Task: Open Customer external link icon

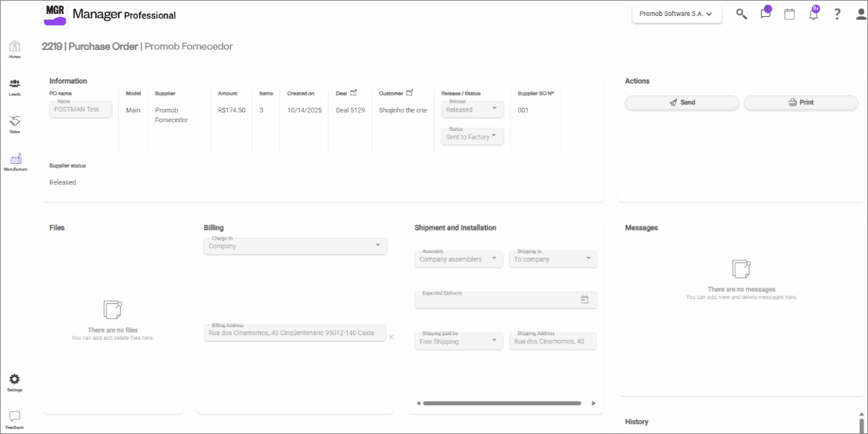Action: coord(410,93)
